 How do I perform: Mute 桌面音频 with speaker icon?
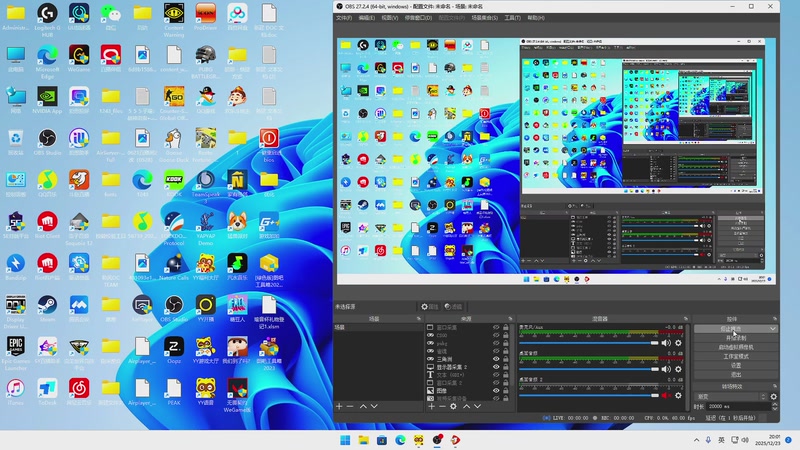tap(666, 369)
